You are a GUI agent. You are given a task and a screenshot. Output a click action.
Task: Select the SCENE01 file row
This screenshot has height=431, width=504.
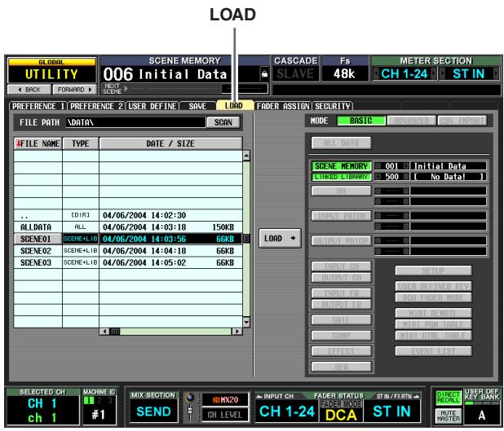128,239
